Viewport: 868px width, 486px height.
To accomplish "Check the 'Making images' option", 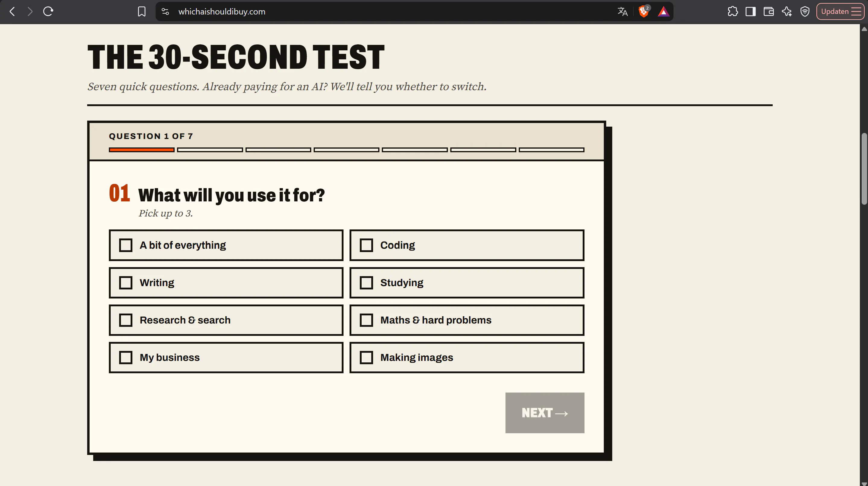I will tap(467, 357).
